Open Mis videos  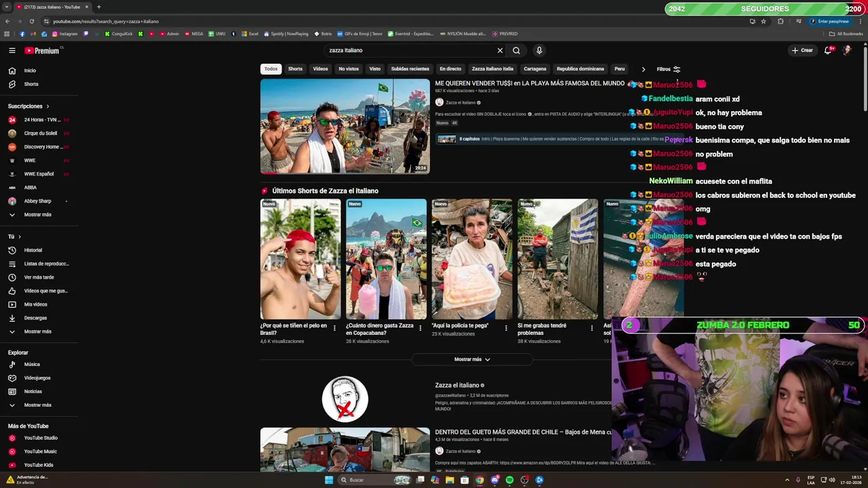39,304
